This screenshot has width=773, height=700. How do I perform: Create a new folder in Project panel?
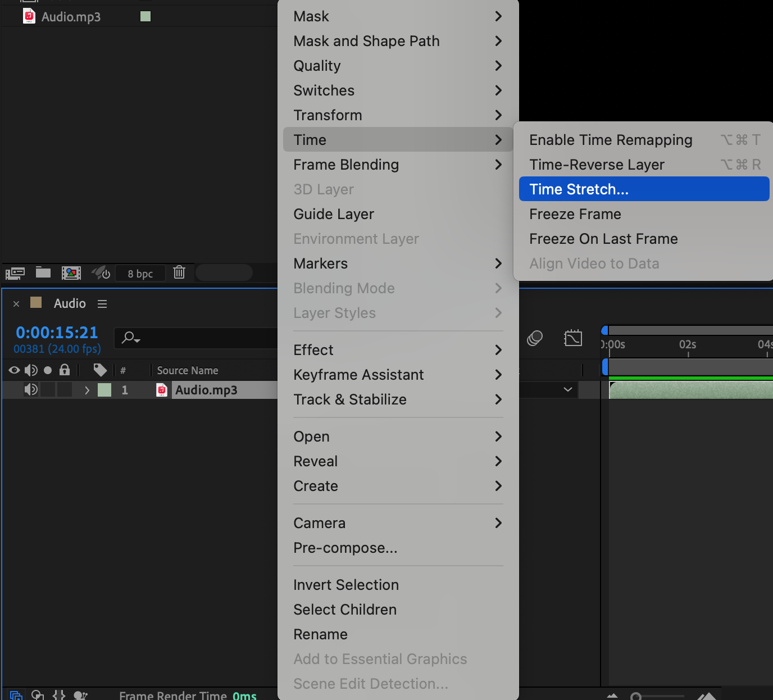coord(43,273)
